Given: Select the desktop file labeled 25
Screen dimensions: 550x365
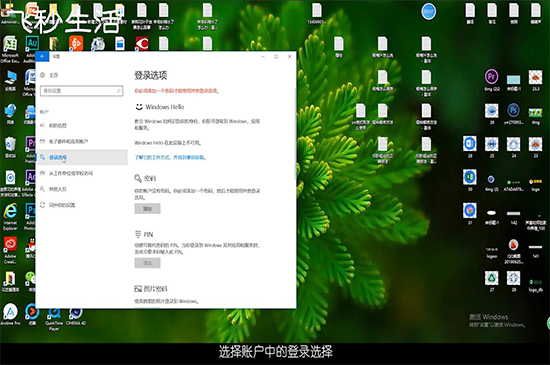Looking at the screenshot, I should 492,147.
